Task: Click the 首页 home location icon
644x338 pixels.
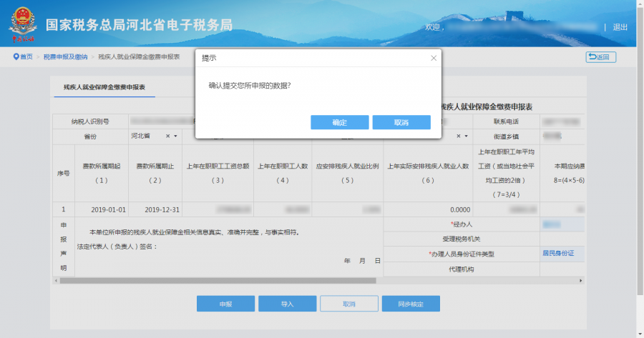Action: 16,56
